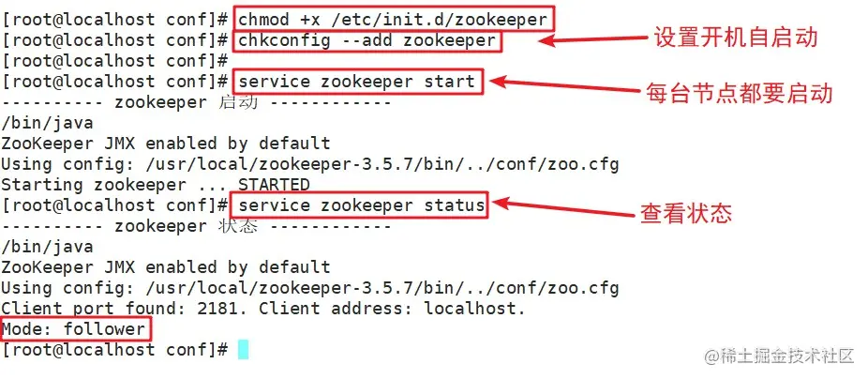Screen dimensions: 868x379
Task: Place cursor at the cyan terminal cursor block
Action: tap(243, 350)
